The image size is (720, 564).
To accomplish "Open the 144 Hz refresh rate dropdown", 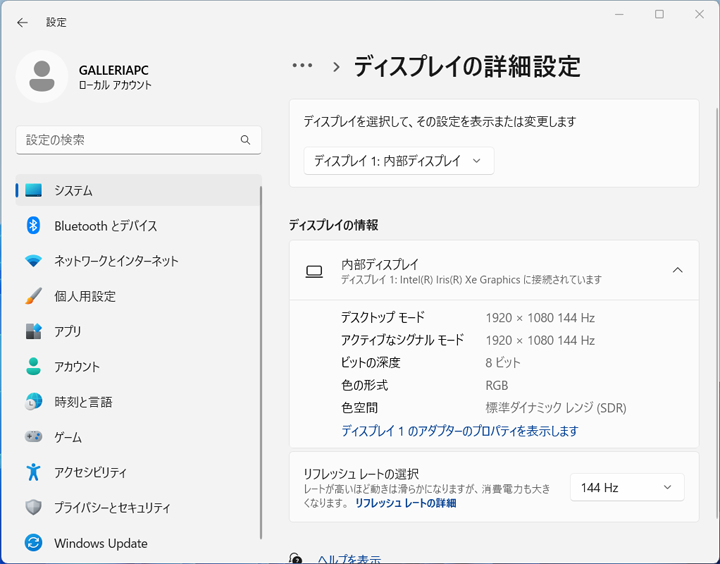I will (627, 487).
